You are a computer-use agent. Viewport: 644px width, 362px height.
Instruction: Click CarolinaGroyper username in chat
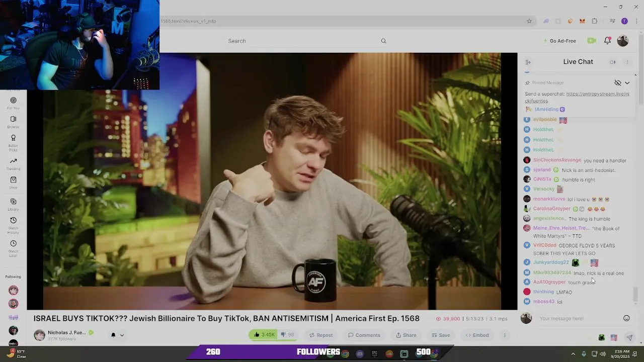tap(552, 209)
